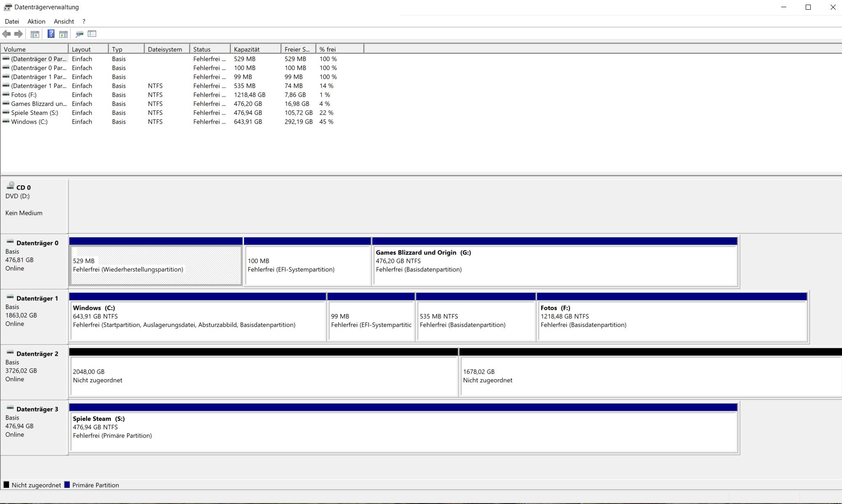Toggle the console tree pane icon
This screenshot has height=504, width=842.
pos(35,34)
